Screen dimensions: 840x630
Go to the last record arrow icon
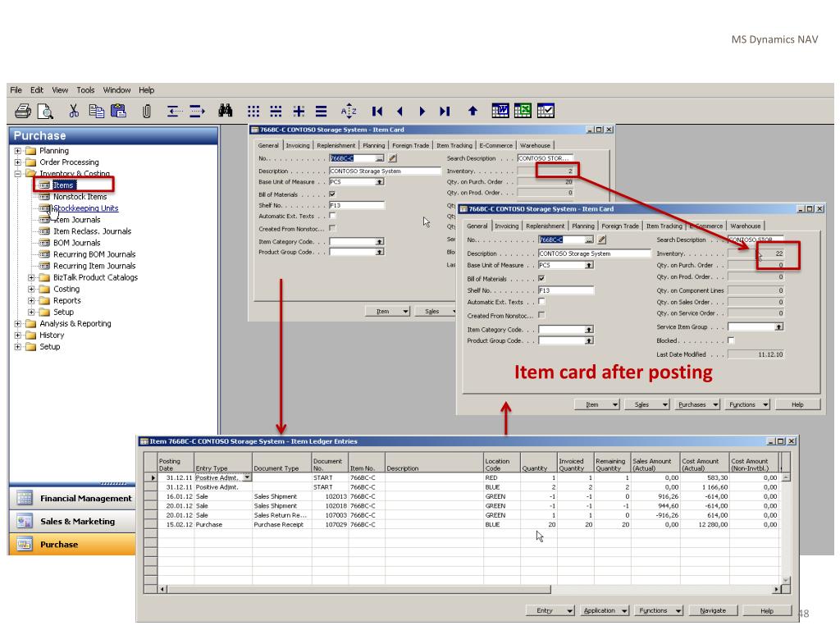click(x=445, y=111)
